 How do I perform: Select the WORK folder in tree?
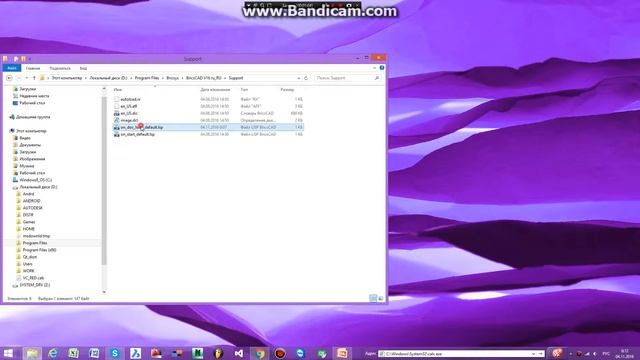pyautogui.click(x=29, y=271)
